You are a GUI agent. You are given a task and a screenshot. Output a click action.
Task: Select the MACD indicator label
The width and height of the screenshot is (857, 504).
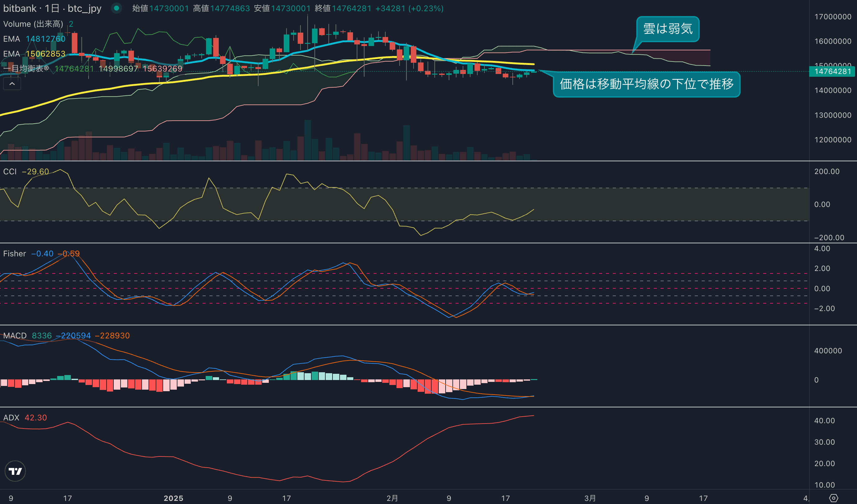(15, 336)
